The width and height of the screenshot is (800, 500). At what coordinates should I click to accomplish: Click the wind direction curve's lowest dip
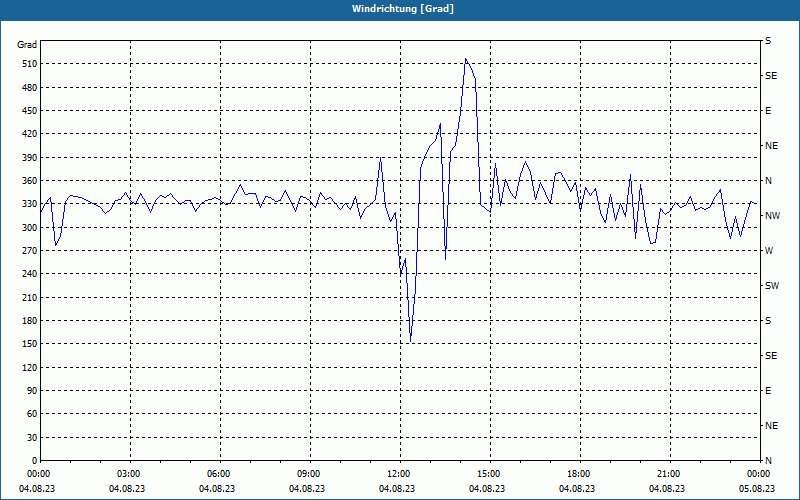pyautogui.click(x=410, y=341)
